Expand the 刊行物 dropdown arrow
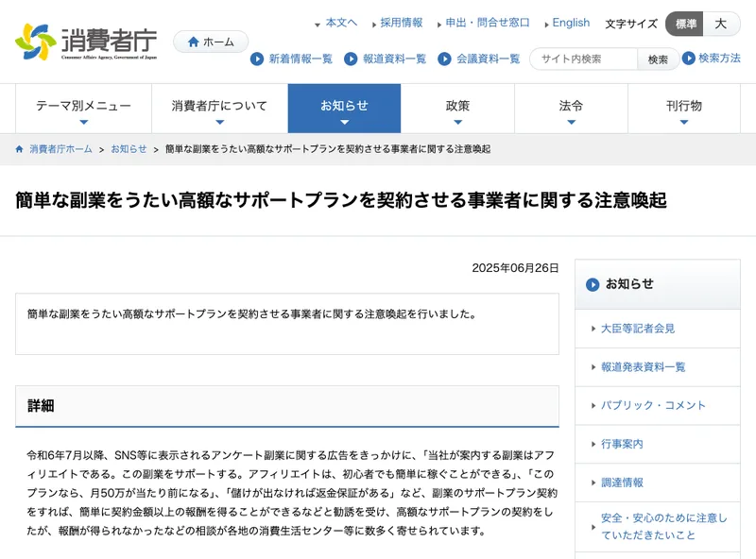The image size is (756, 559). coord(683,123)
